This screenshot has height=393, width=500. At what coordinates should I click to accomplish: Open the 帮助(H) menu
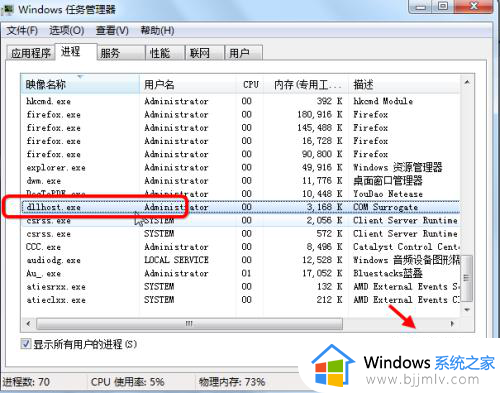click(x=157, y=31)
